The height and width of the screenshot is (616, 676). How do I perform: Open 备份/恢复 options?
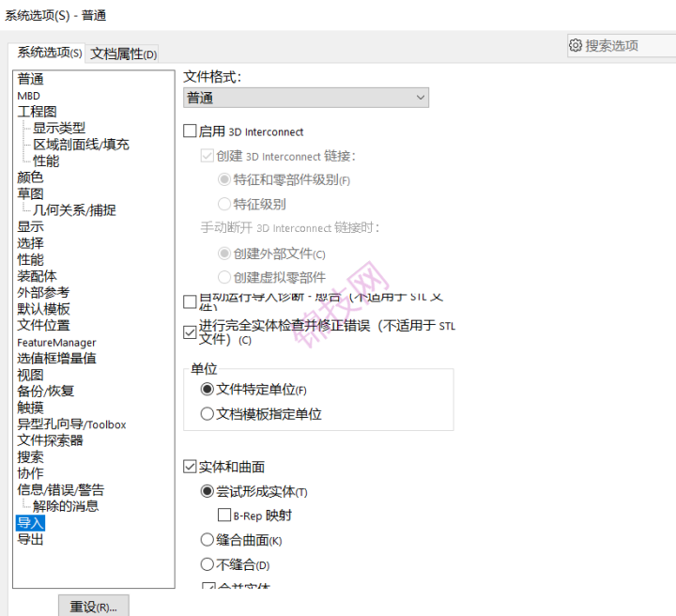(x=46, y=391)
